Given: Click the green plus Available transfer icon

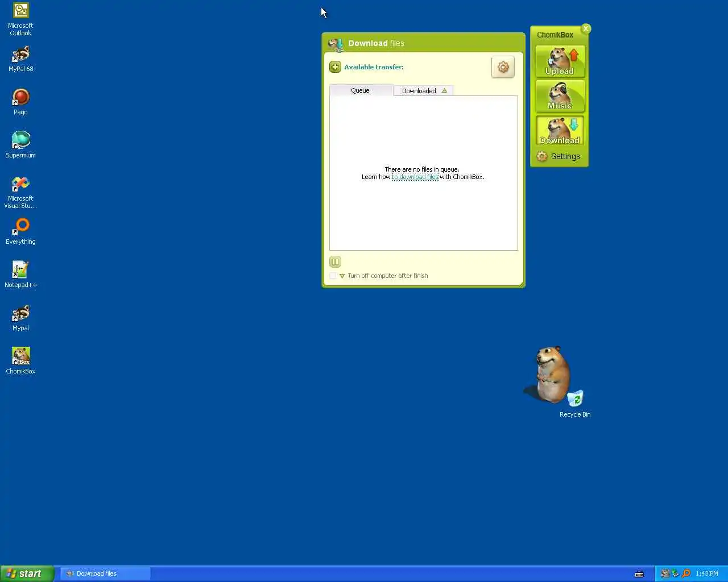Looking at the screenshot, I should (x=336, y=67).
